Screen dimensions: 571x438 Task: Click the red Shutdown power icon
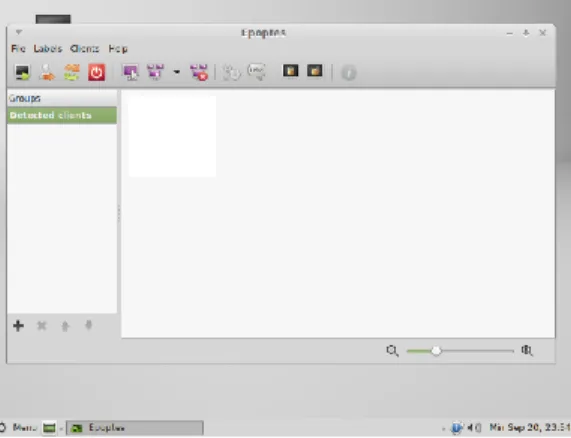point(97,72)
